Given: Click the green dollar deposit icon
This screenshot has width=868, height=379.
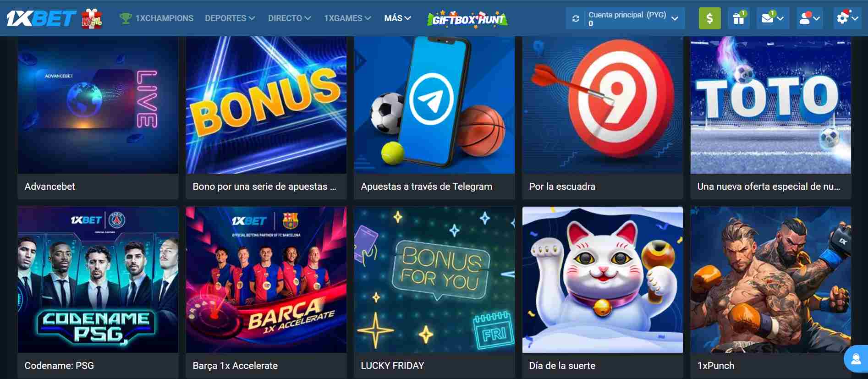Looking at the screenshot, I should coord(709,18).
